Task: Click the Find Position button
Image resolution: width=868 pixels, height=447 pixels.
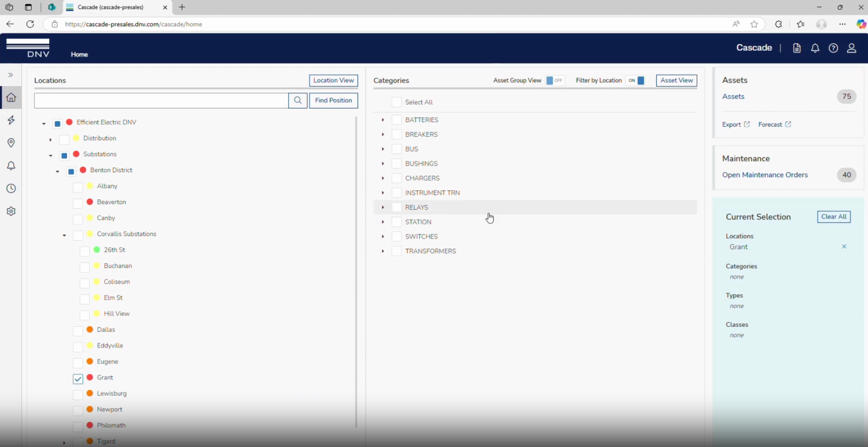Action: pyautogui.click(x=333, y=100)
